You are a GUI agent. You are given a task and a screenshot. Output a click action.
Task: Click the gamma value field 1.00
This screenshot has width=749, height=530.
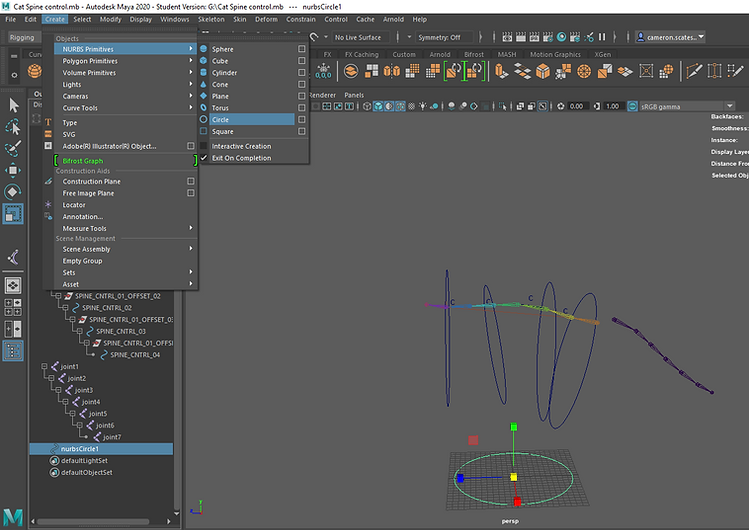(x=613, y=106)
